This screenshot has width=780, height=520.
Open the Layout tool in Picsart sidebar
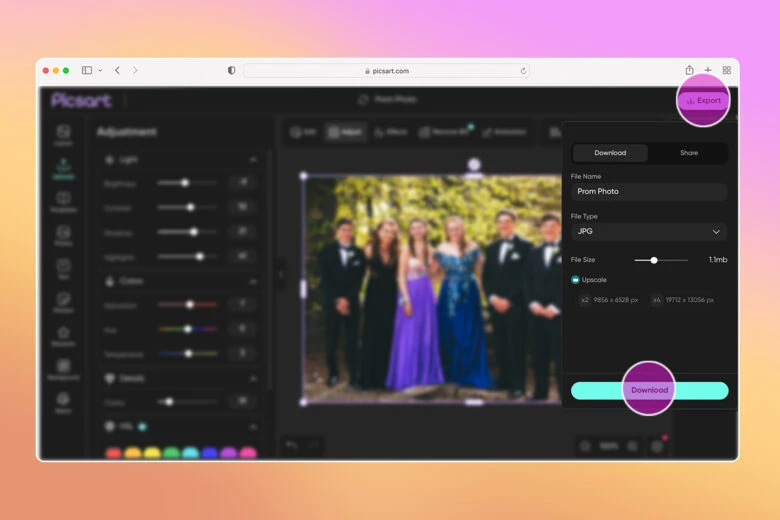pyautogui.click(x=63, y=135)
